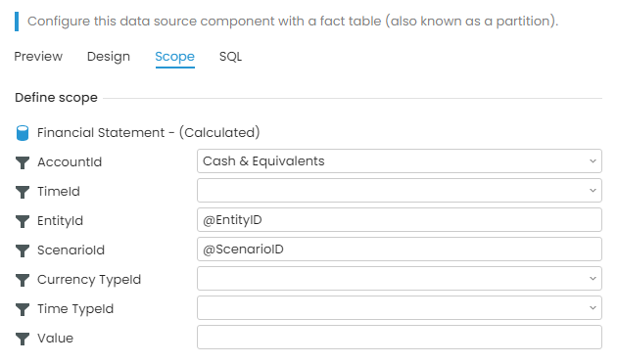Click the Time TypeId filter funnel icon
Screen dimensions: 617x364
23,309
